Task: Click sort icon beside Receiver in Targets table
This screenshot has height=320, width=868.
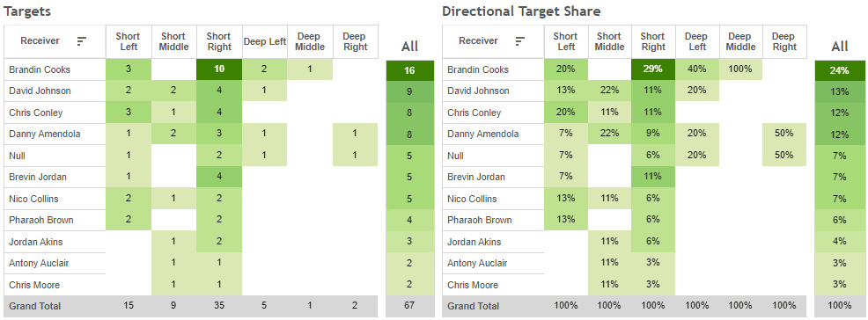Action: point(82,41)
